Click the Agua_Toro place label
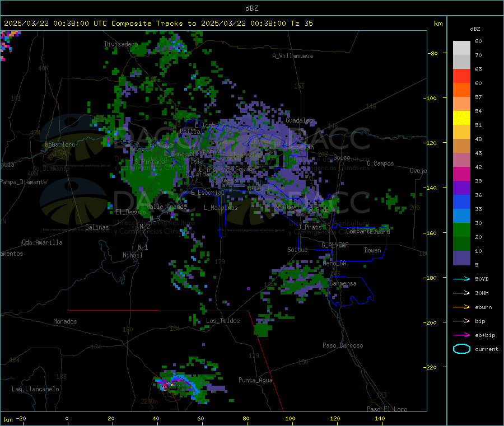The height and width of the screenshot is (426, 504). (x=60, y=144)
